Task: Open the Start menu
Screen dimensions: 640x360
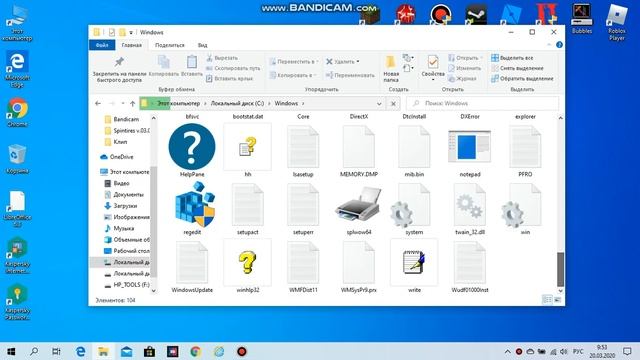Action: click(x=11, y=351)
